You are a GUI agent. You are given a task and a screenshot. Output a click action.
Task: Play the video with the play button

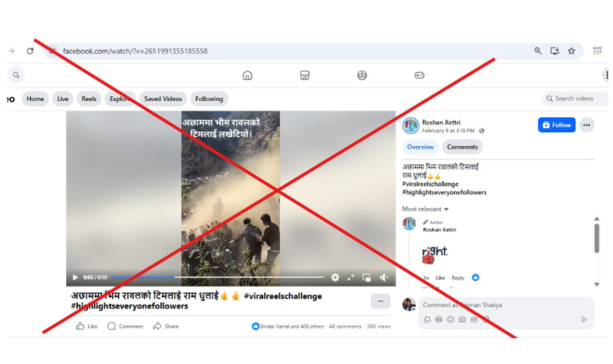(x=75, y=277)
